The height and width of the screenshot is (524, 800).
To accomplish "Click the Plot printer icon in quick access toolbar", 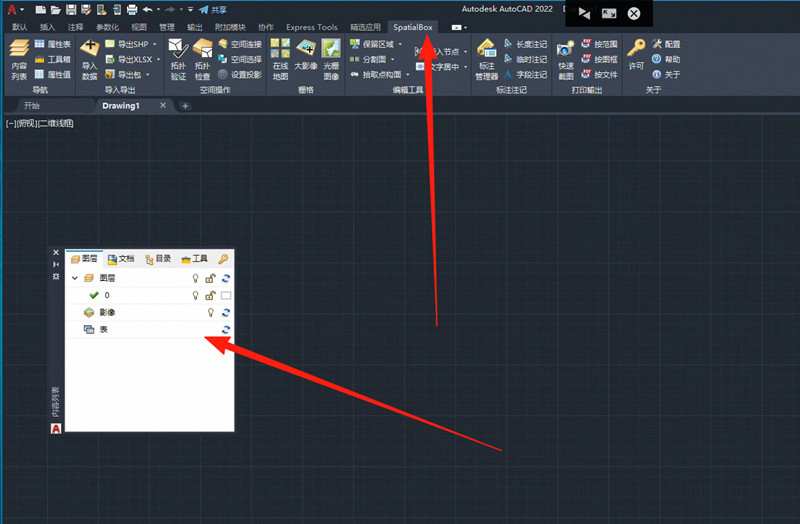I will click(x=132, y=10).
